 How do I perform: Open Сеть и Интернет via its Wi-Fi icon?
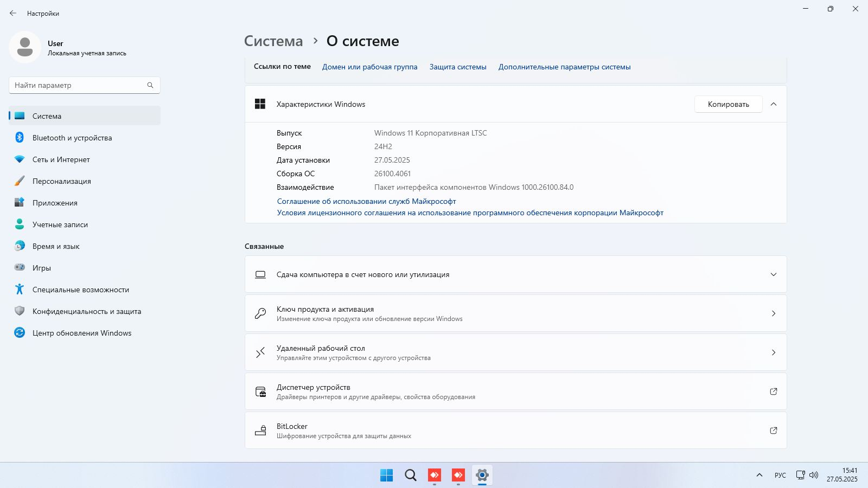[x=20, y=159]
